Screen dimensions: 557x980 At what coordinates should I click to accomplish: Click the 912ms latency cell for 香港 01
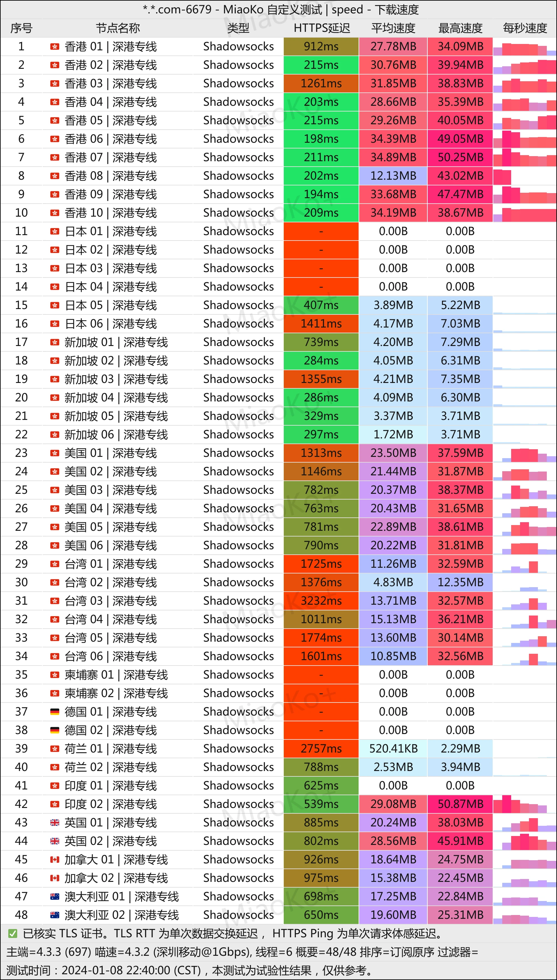pyautogui.click(x=321, y=47)
